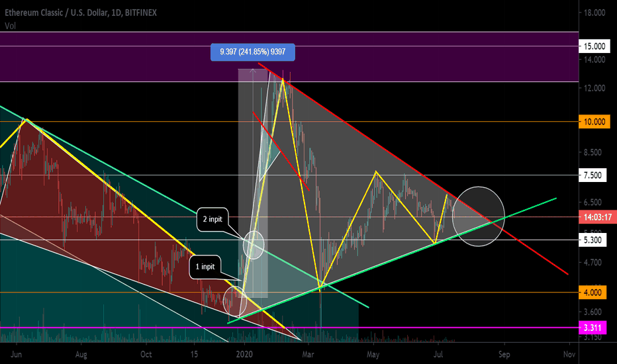Select the small circle near '2 inpit' callout
617x364 pixels.
coord(254,245)
